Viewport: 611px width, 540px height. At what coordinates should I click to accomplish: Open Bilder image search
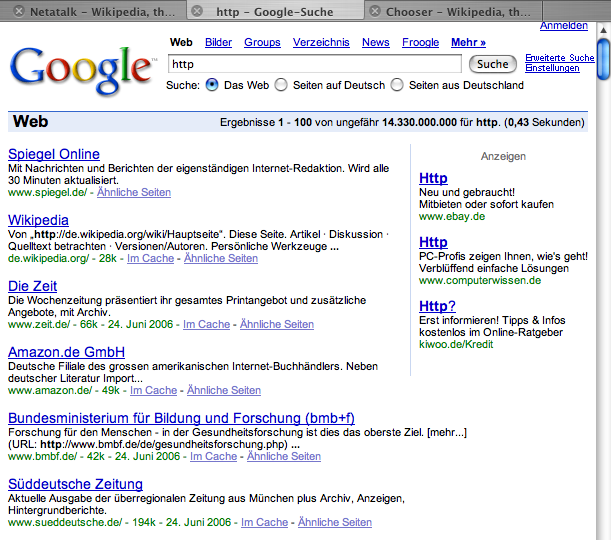[218, 43]
